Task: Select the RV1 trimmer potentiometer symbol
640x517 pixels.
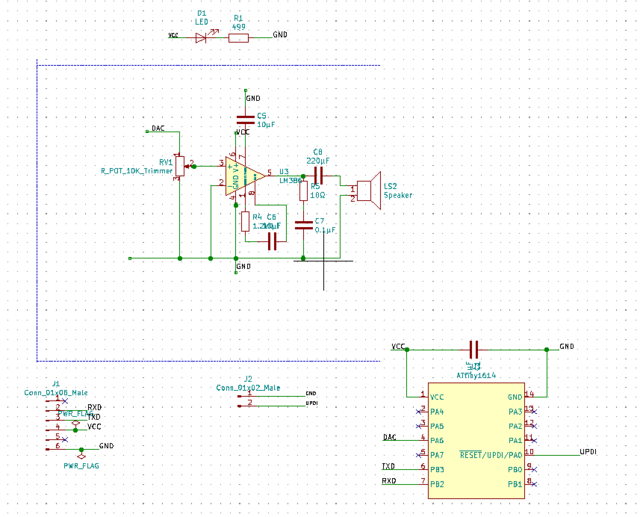Action: click(180, 166)
